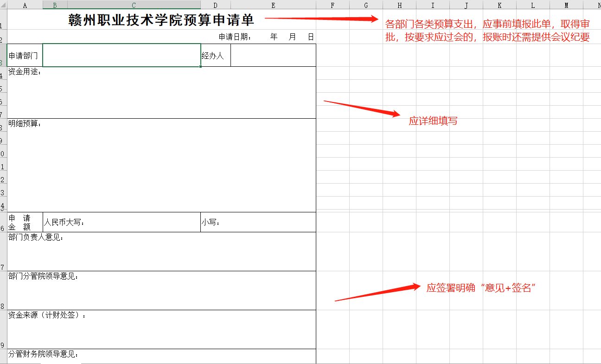Select the 资金用途 cell

[161, 93]
